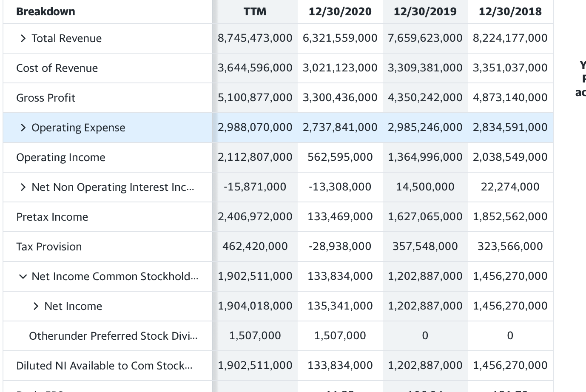The width and height of the screenshot is (586, 392).
Task: Click the Breakdown column header
Action: (46, 11)
